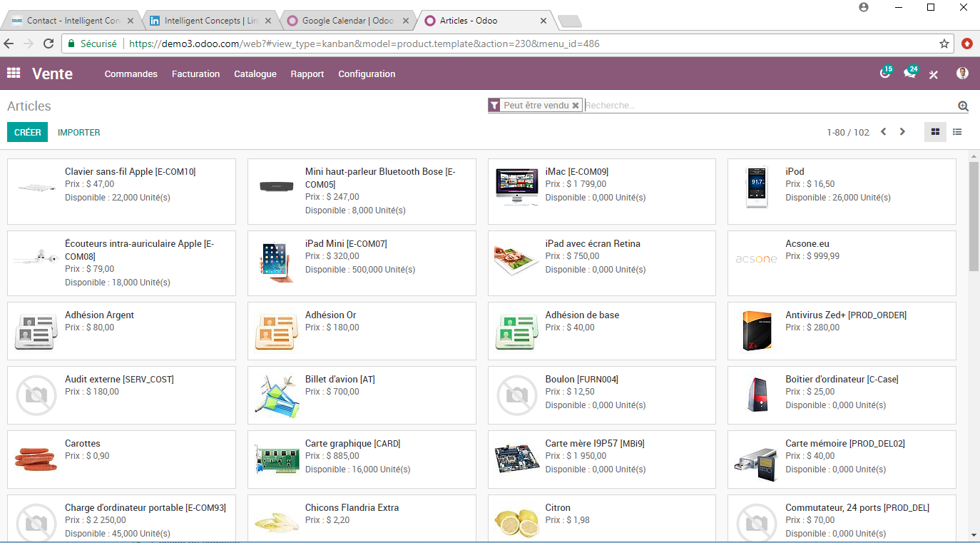This screenshot has width=980, height=543.
Task: Select the kanban grid view
Action: [x=935, y=131]
